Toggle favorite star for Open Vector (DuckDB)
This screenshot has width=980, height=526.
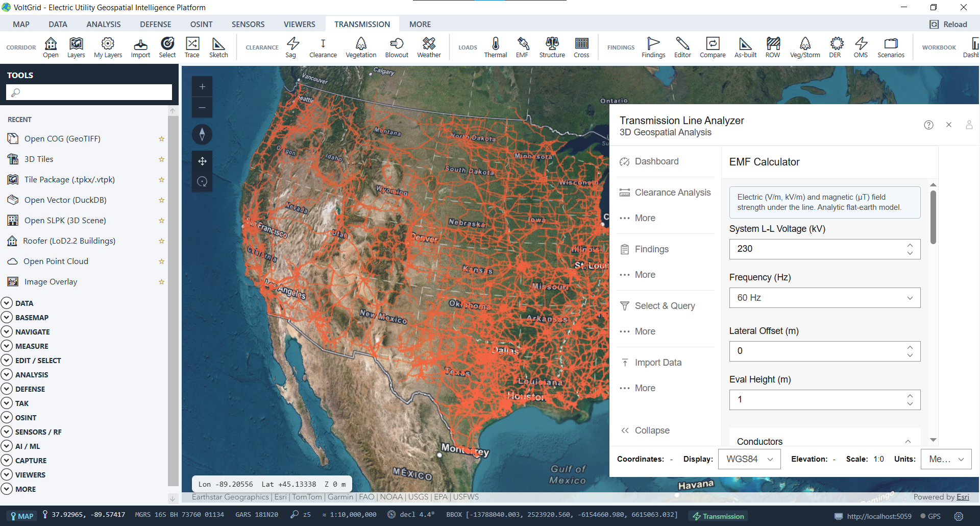click(161, 200)
